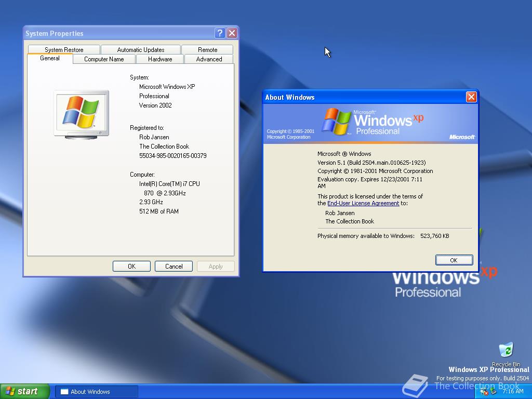Click 'Microsoft Windows XP' in System section
This screenshot has width=532, height=399.
click(167, 87)
